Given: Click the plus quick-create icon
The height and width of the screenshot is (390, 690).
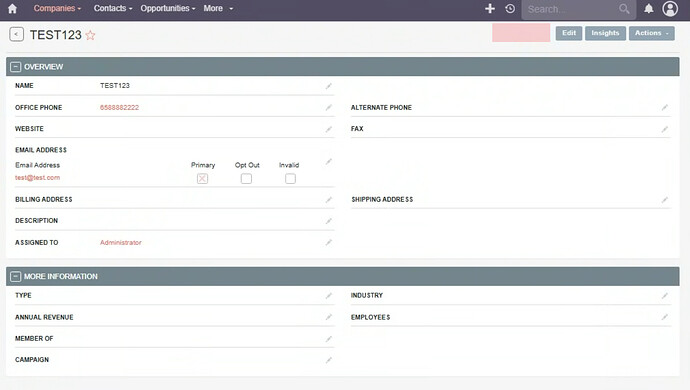Looking at the screenshot, I should [x=490, y=8].
